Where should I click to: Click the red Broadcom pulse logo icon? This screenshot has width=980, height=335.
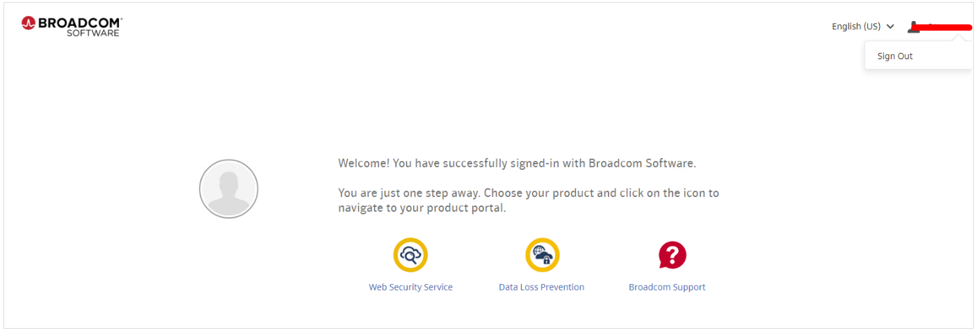click(29, 23)
